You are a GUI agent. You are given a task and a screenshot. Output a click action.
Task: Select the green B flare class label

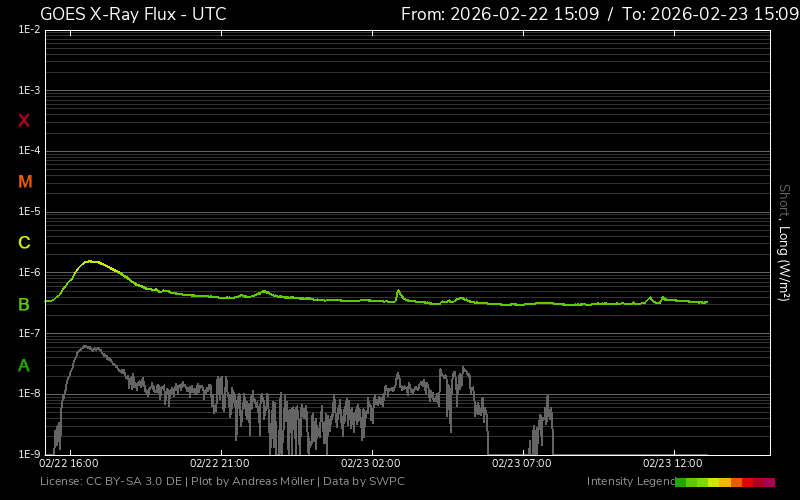[24, 304]
